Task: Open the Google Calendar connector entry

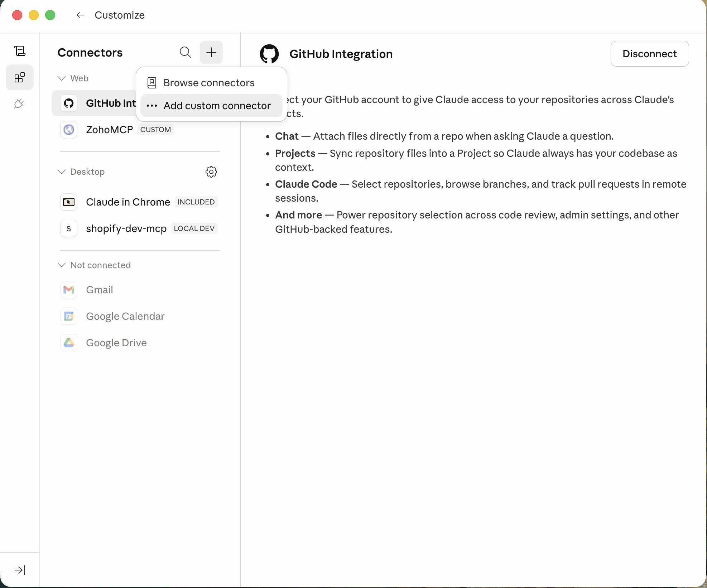Action: tap(139, 316)
